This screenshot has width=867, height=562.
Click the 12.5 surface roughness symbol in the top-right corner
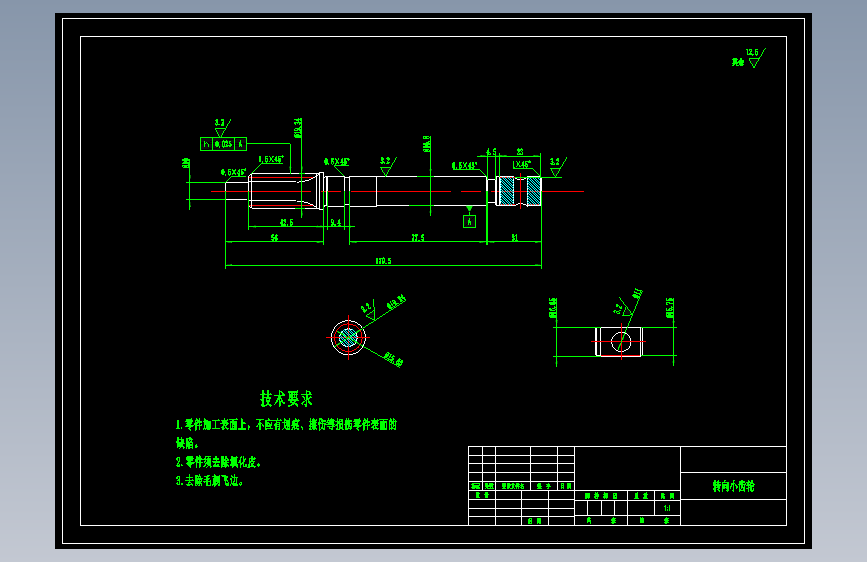[753, 58]
